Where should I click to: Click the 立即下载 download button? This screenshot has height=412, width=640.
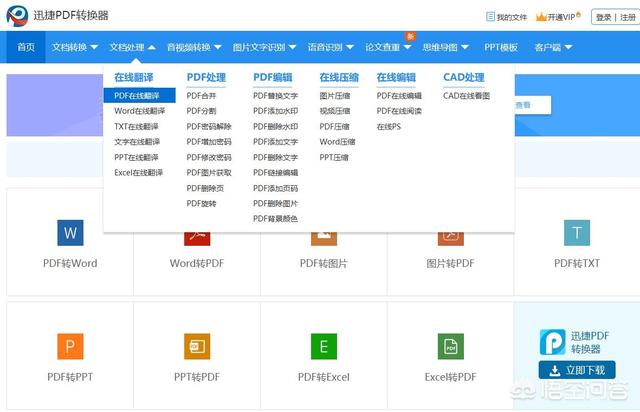[x=577, y=370]
